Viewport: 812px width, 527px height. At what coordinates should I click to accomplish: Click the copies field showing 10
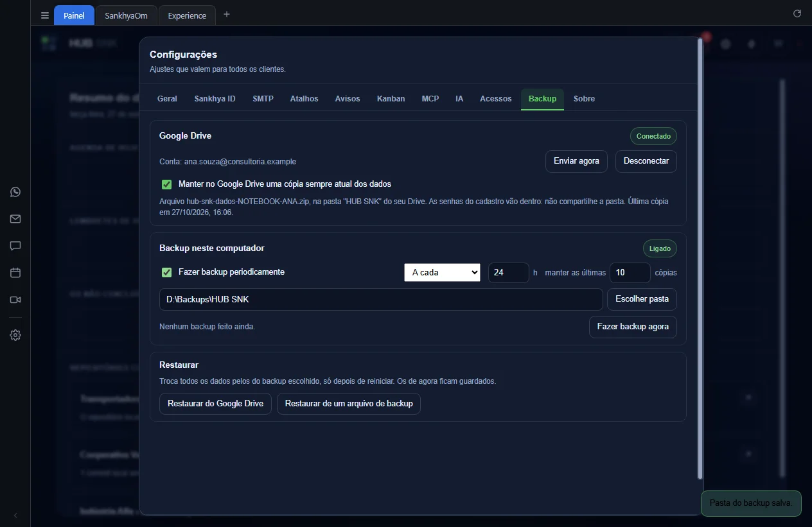click(630, 272)
